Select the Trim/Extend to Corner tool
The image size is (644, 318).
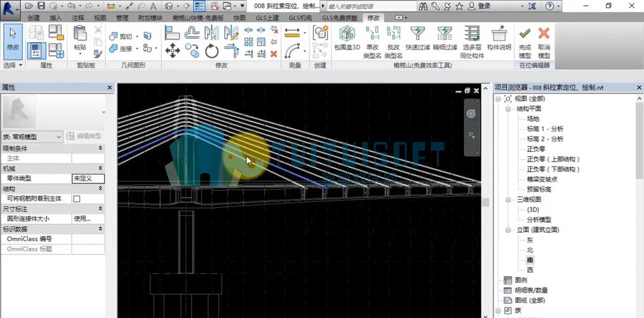(x=231, y=51)
